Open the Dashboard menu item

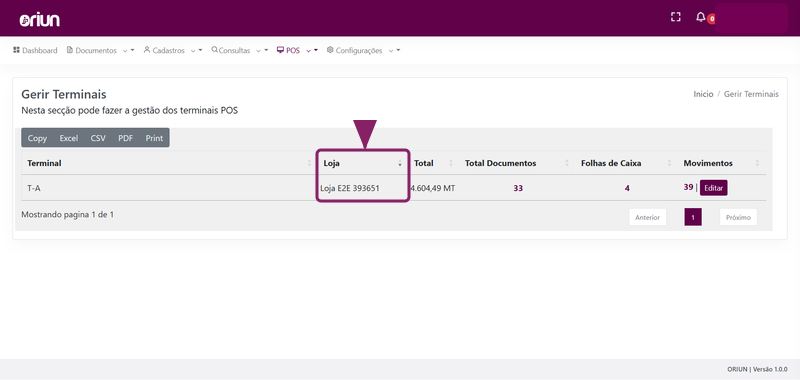pos(35,50)
